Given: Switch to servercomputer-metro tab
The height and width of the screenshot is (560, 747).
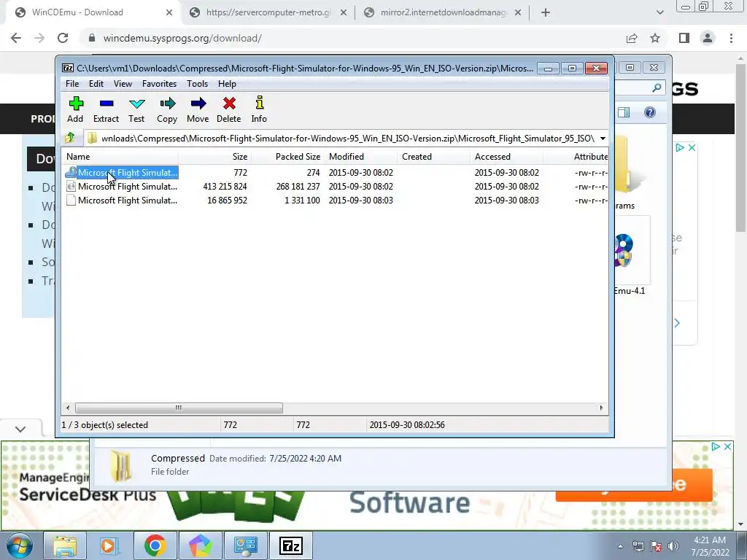Looking at the screenshot, I should click(x=268, y=12).
